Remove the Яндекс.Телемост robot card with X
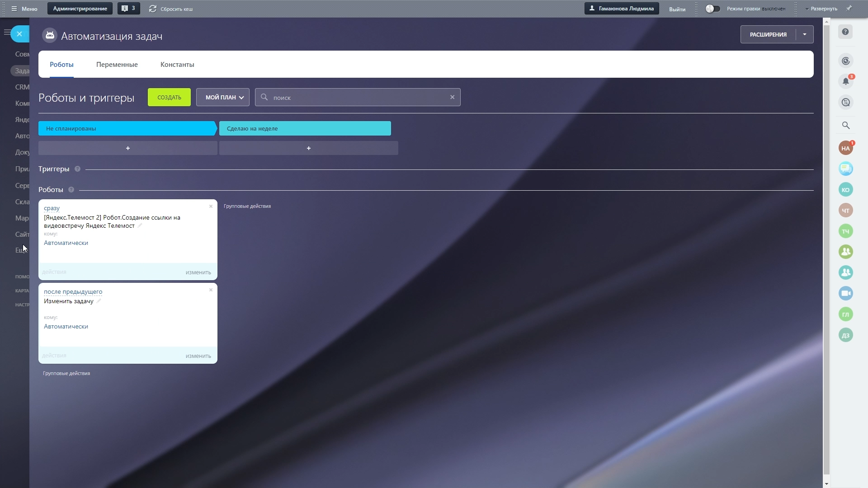 coord(211,206)
